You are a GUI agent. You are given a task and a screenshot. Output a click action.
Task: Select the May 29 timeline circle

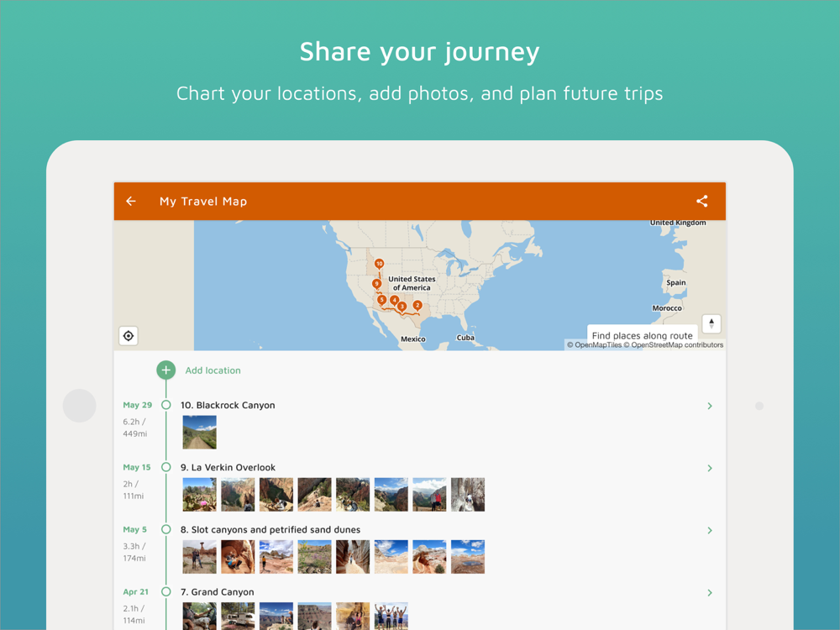tap(166, 405)
